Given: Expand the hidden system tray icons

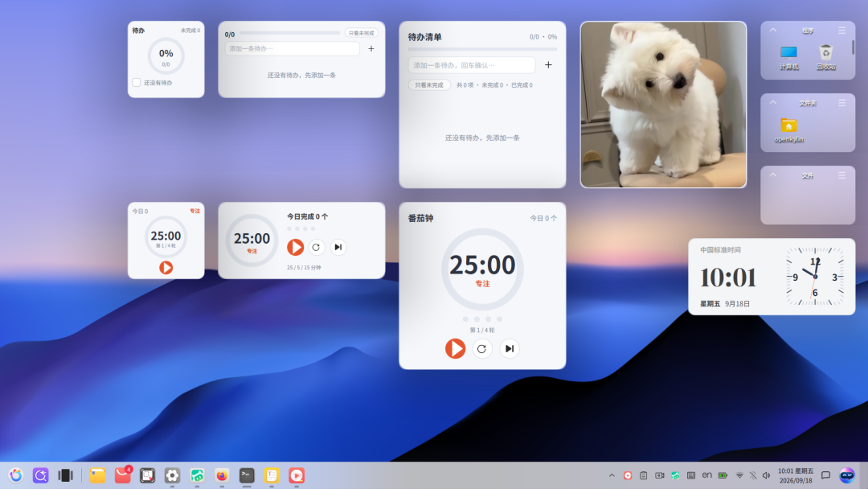Looking at the screenshot, I should point(612,475).
